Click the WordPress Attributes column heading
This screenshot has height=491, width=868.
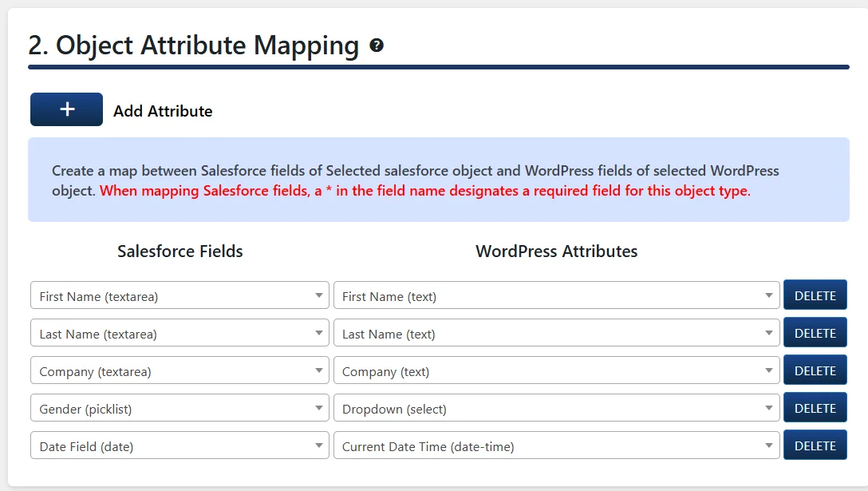tap(556, 251)
